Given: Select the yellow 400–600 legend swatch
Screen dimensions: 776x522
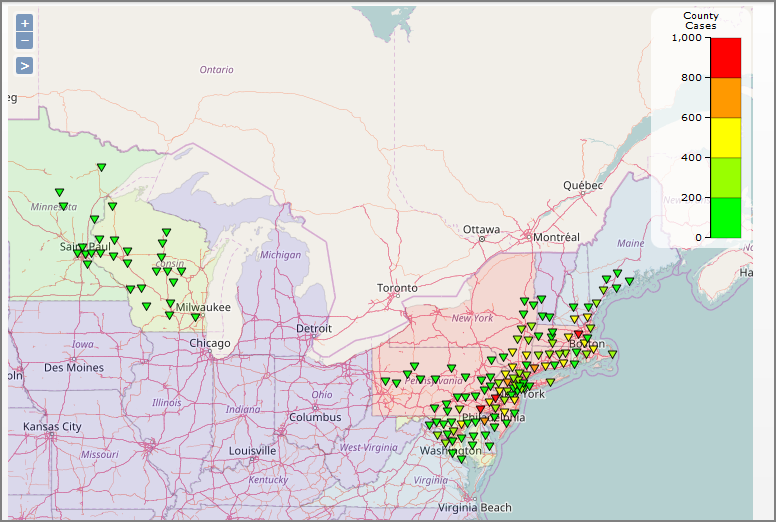Looking at the screenshot, I should pos(725,137).
